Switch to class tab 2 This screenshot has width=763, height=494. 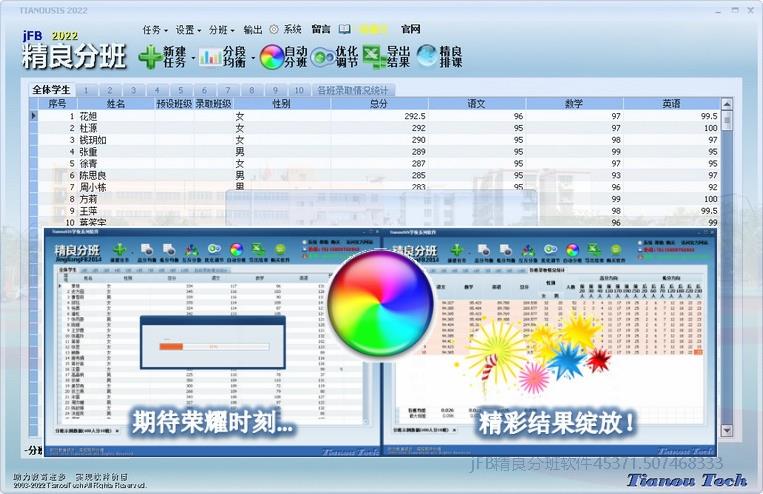110,90
